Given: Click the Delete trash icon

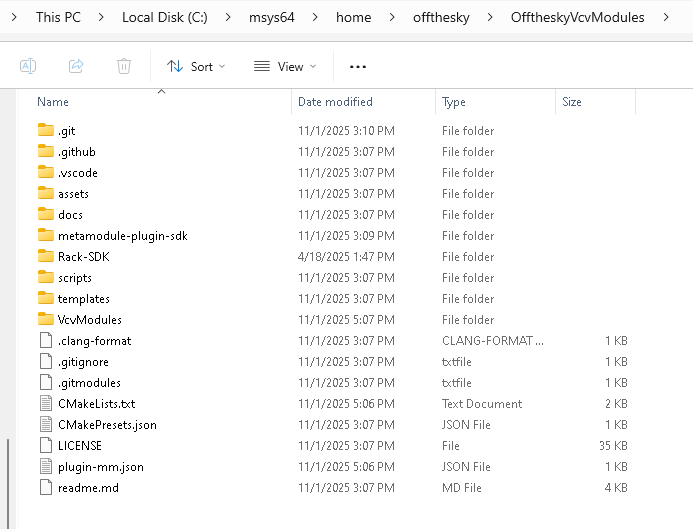Looking at the screenshot, I should click(124, 66).
